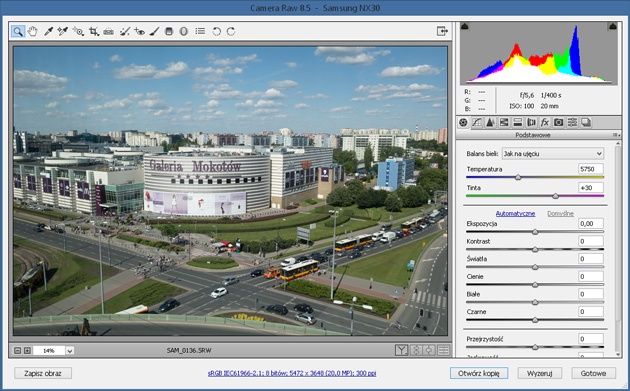Image resolution: width=630 pixels, height=391 pixels.
Task: Switch to the Lens Corrections tab
Action: click(x=531, y=123)
